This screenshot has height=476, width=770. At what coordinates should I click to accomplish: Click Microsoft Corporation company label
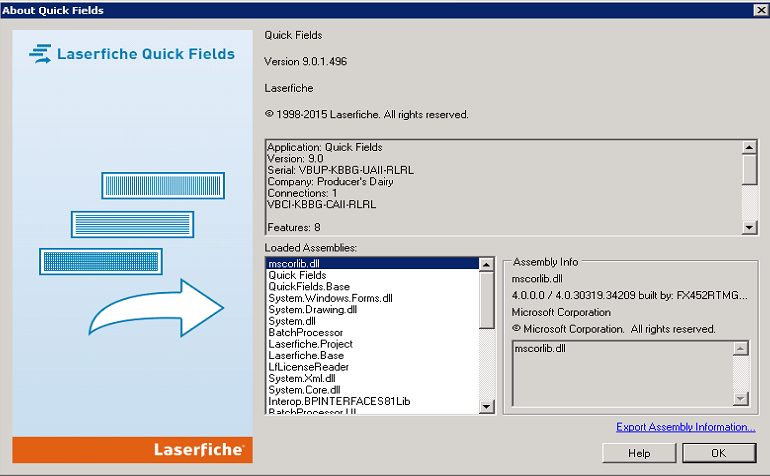tap(561, 312)
